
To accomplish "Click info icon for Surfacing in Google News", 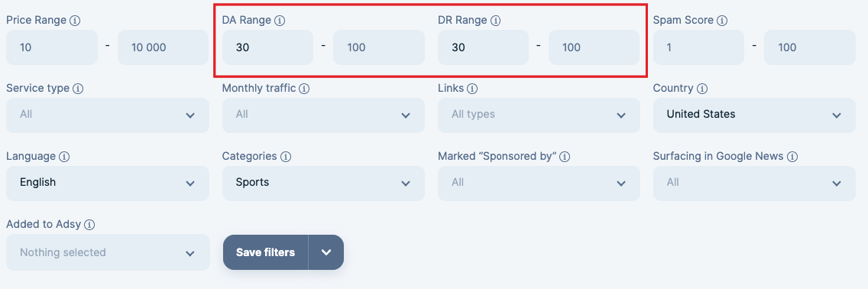I will click(792, 157).
